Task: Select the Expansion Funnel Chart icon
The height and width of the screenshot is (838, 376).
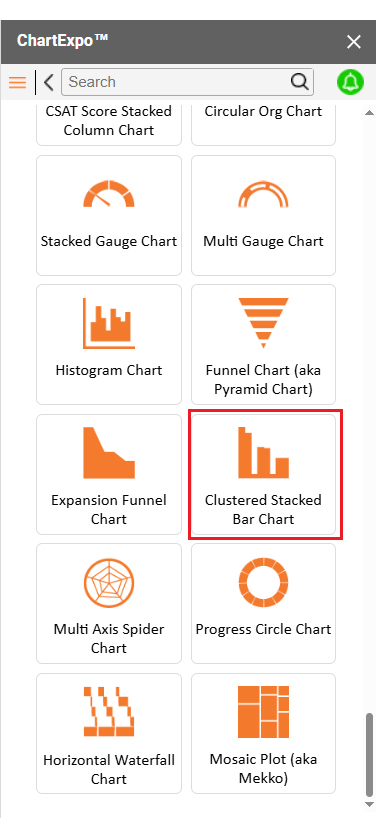Action: tap(109, 453)
